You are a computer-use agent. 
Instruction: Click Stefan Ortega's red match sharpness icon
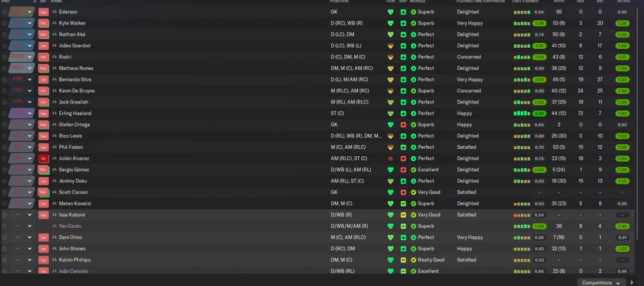point(403,125)
